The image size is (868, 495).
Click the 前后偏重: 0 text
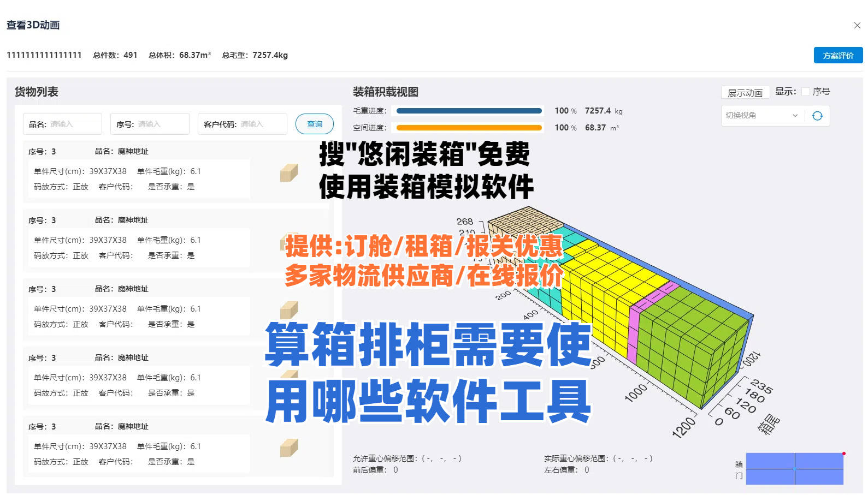coord(375,470)
